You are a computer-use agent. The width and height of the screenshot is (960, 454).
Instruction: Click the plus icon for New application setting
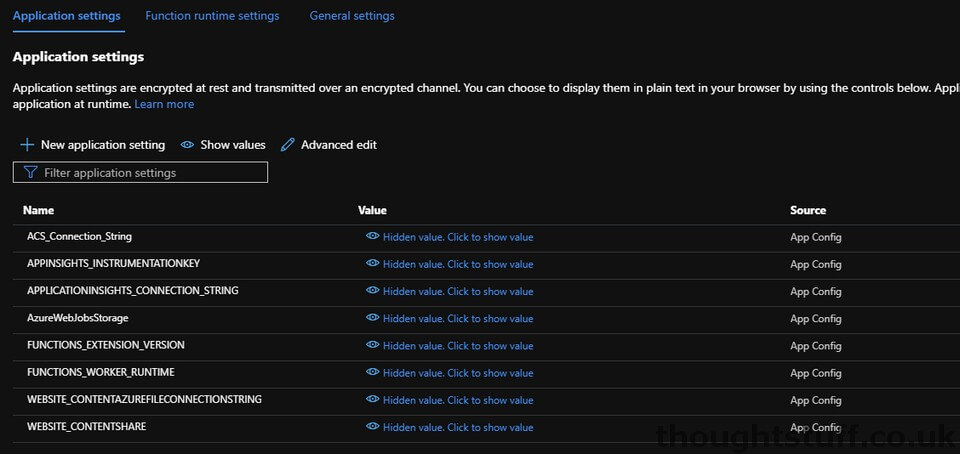coord(26,145)
